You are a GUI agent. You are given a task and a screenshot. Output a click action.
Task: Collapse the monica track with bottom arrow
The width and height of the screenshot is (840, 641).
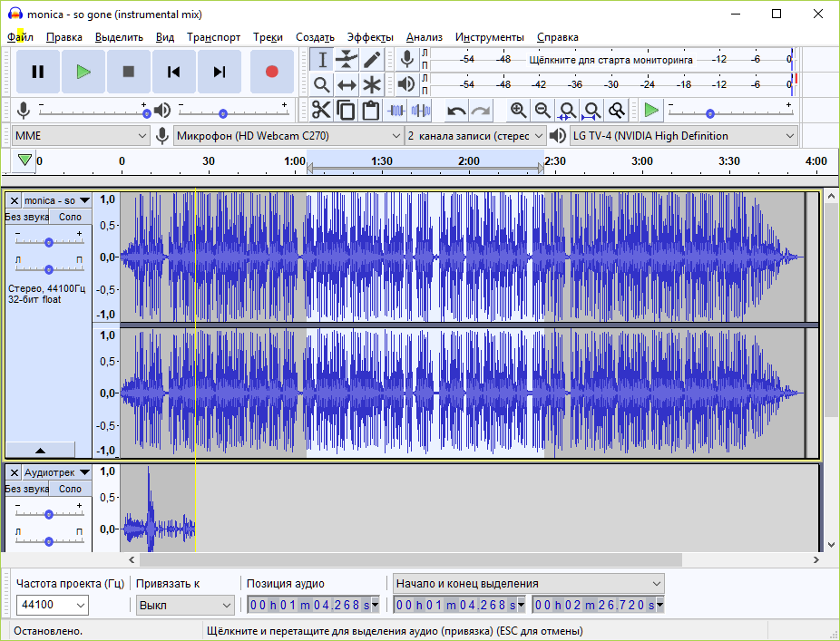pos(40,450)
